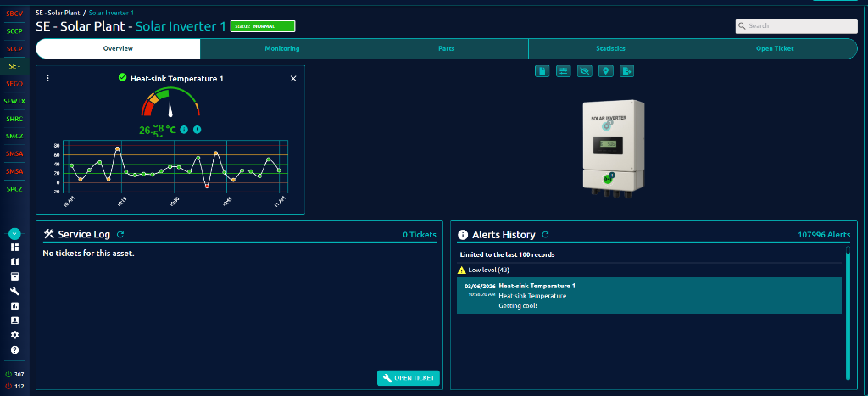Click the help question mark icon
The image size is (868, 396).
coord(14,349)
